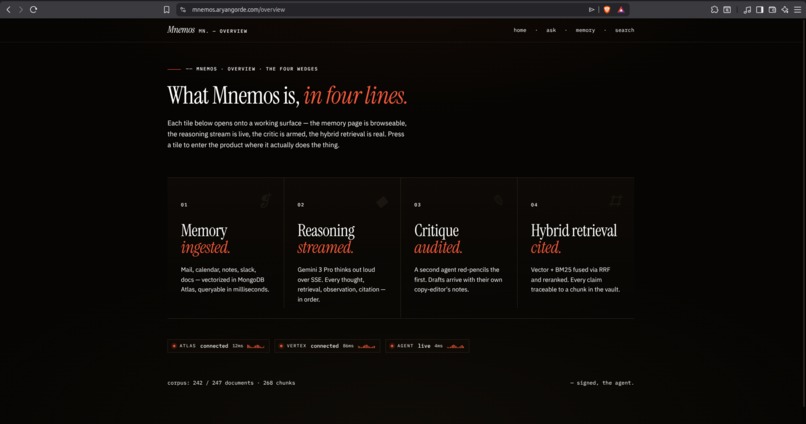
Task: Open the search nav link
Action: (625, 30)
